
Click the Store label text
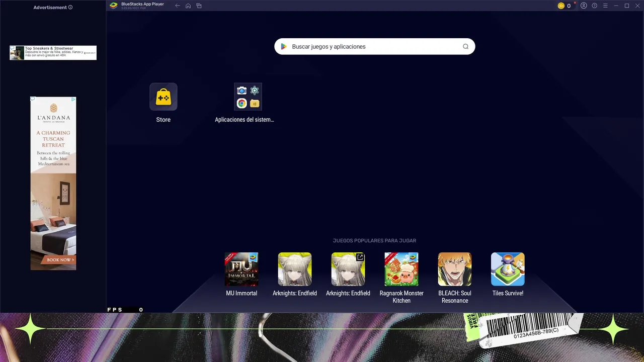pyautogui.click(x=164, y=120)
